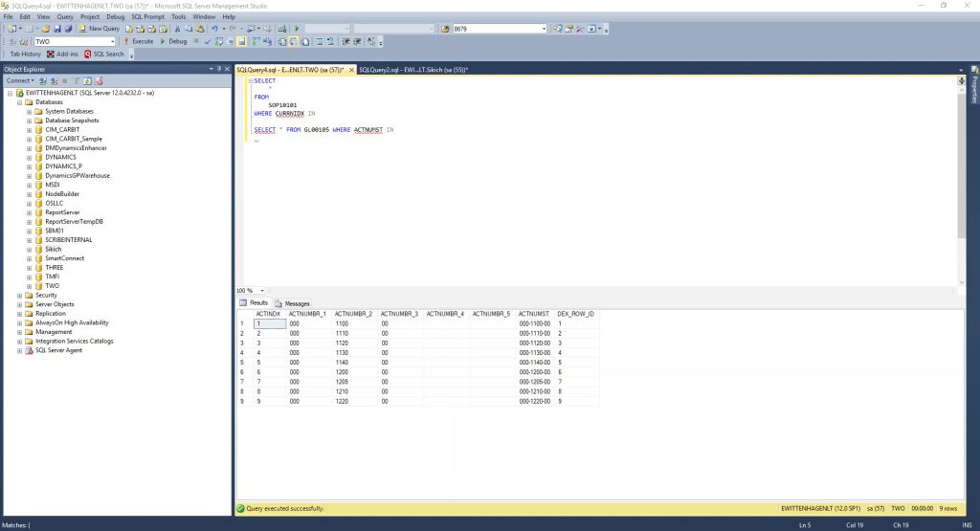Expand the Security folder node
This screenshot has width=980, height=531.
pyautogui.click(x=19, y=296)
